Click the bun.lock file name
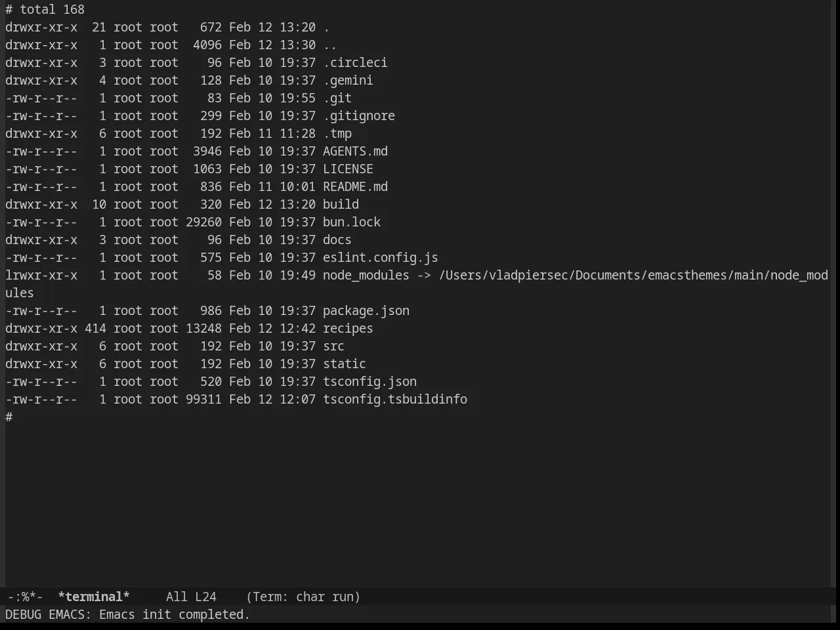Viewport: 840px width, 630px height. click(x=352, y=222)
